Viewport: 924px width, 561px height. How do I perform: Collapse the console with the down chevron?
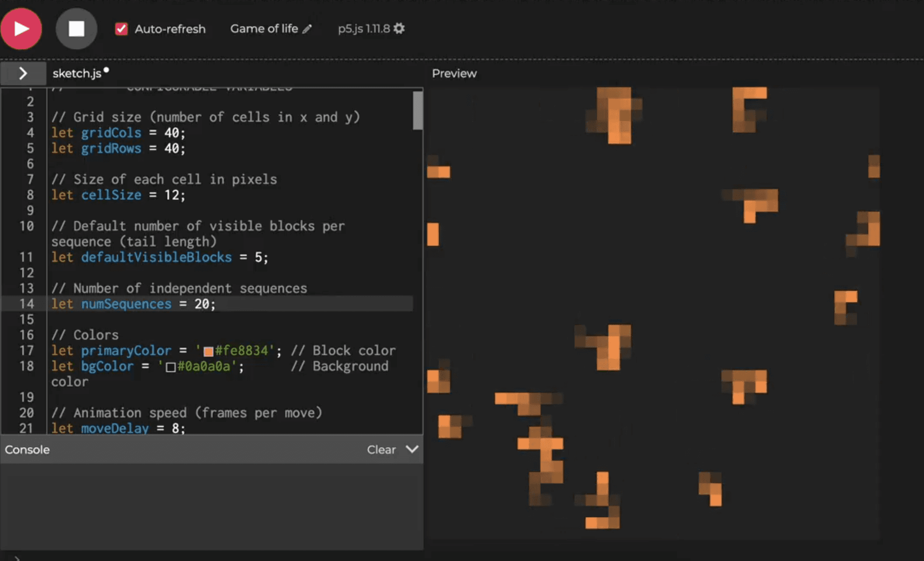pyautogui.click(x=412, y=449)
